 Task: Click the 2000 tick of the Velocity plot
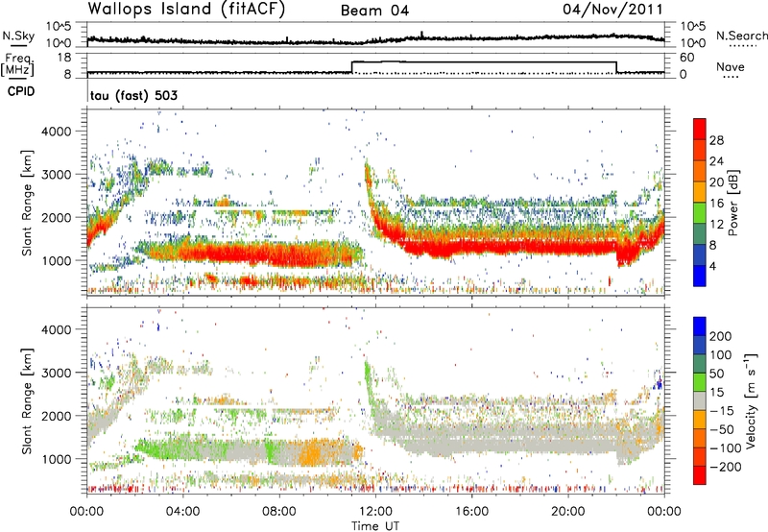point(56,416)
